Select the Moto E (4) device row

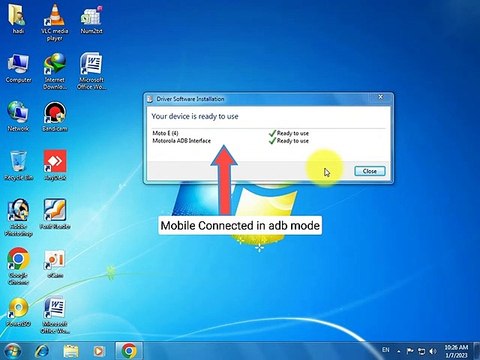click(x=165, y=133)
